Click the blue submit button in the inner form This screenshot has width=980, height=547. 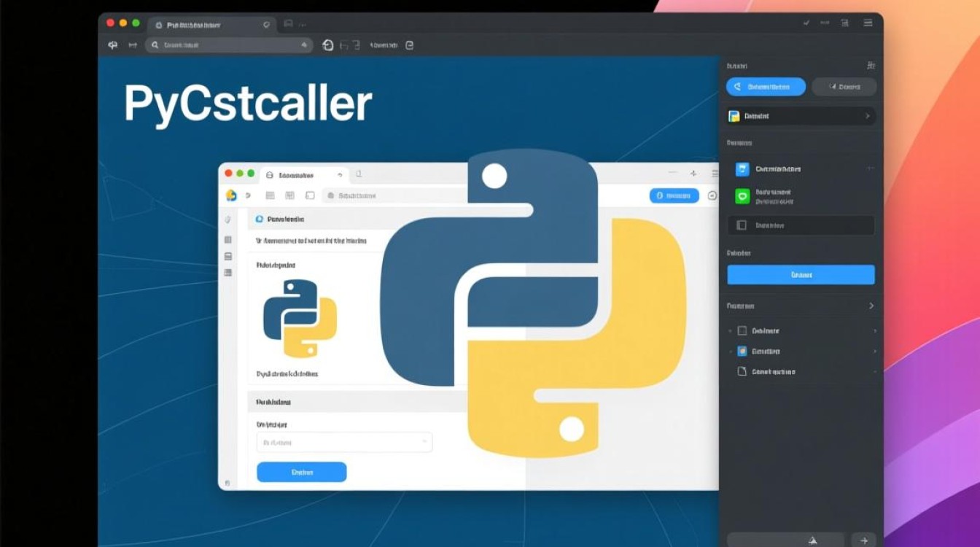click(x=302, y=472)
